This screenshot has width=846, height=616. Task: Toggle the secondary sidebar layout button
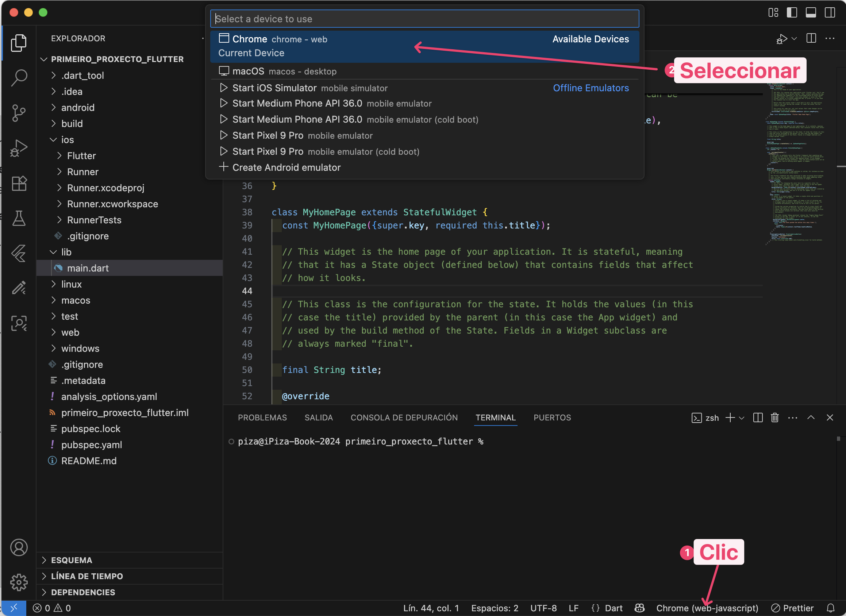point(830,12)
